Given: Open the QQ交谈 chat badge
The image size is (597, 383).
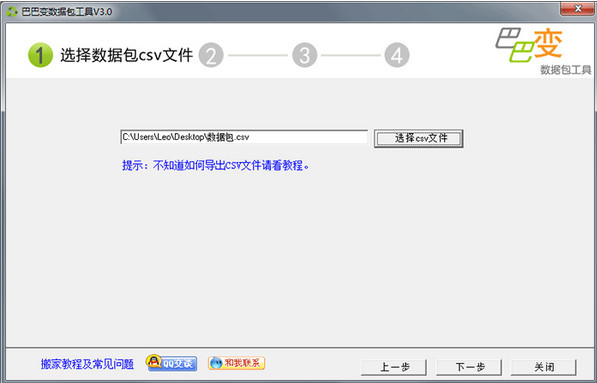Looking at the screenshot, I should pyautogui.click(x=171, y=363).
